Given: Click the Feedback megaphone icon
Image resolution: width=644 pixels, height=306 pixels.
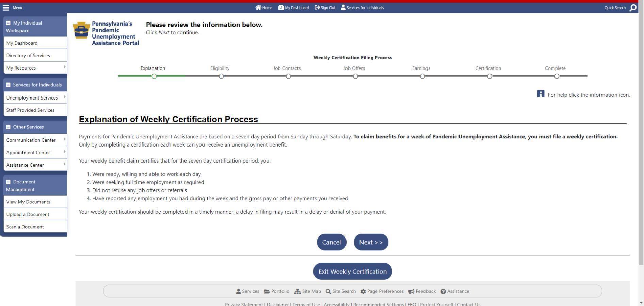Looking at the screenshot, I should click(x=411, y=292).
